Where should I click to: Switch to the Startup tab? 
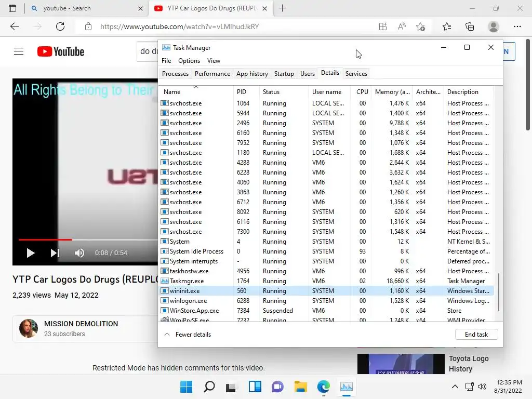tap(284, 74)
